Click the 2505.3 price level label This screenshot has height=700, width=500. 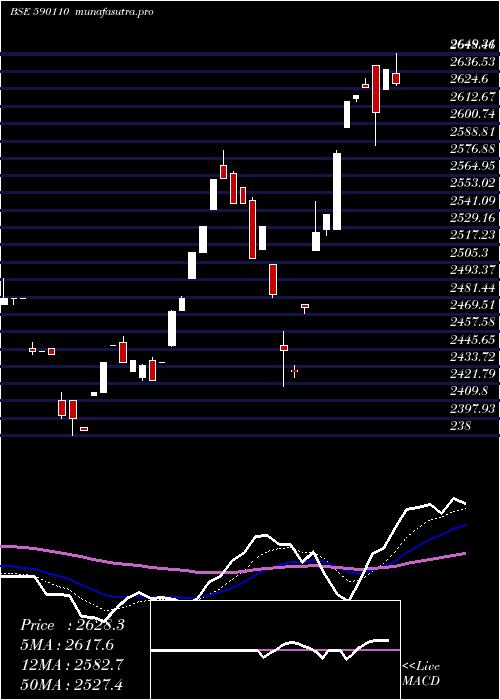(470, 253)
